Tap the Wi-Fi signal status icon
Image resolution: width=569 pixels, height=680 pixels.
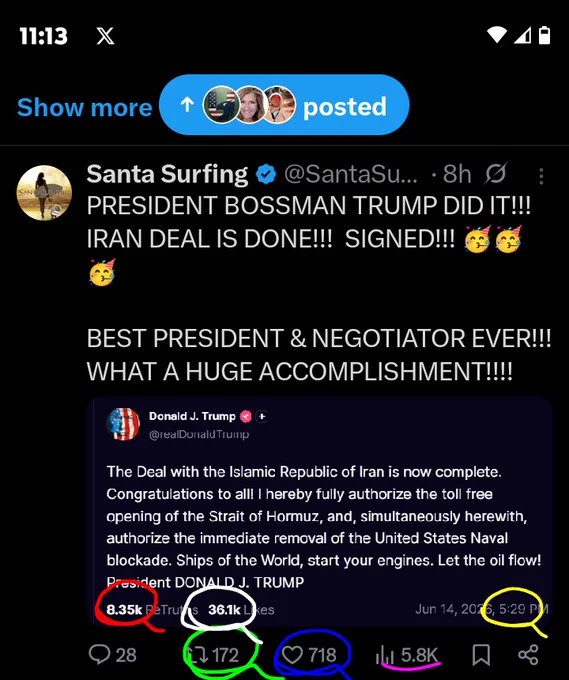[497, 35]
